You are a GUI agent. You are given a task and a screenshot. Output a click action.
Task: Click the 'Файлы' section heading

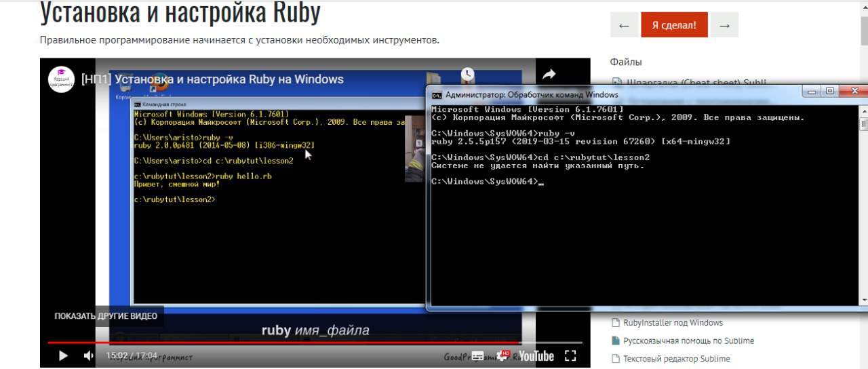tap(626, 62)
